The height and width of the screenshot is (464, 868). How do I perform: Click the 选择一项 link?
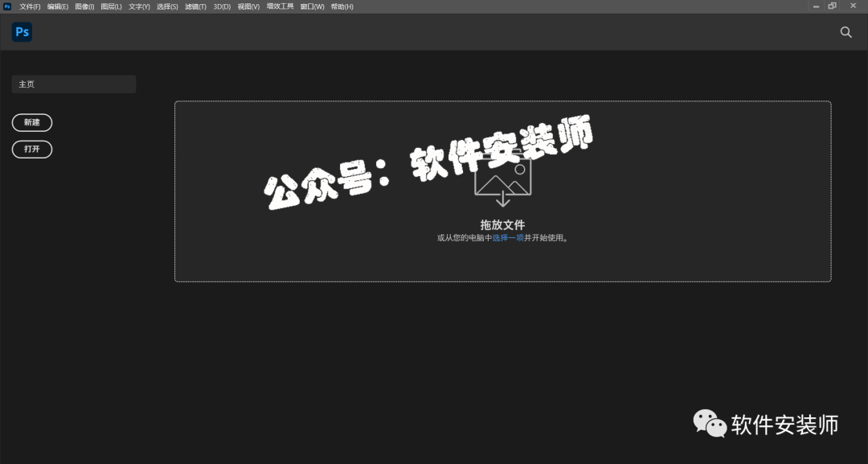(x=508, y=237)
